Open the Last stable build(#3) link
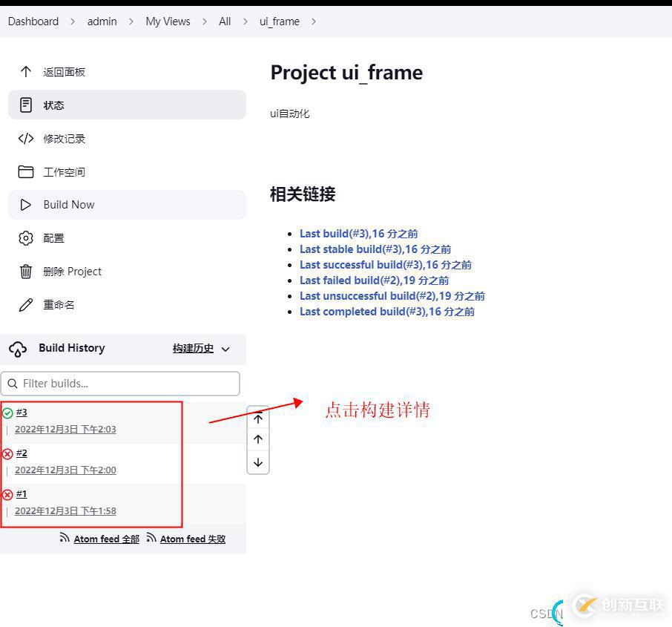 click(375, 249)
